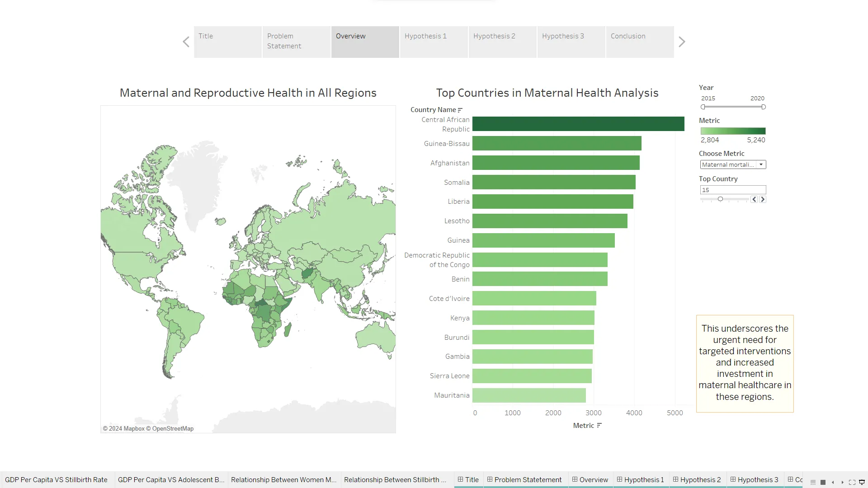Click Maternal and Reproductive Health map title
This screenshot has width=868, height=488.
click(x=248, y=93)
